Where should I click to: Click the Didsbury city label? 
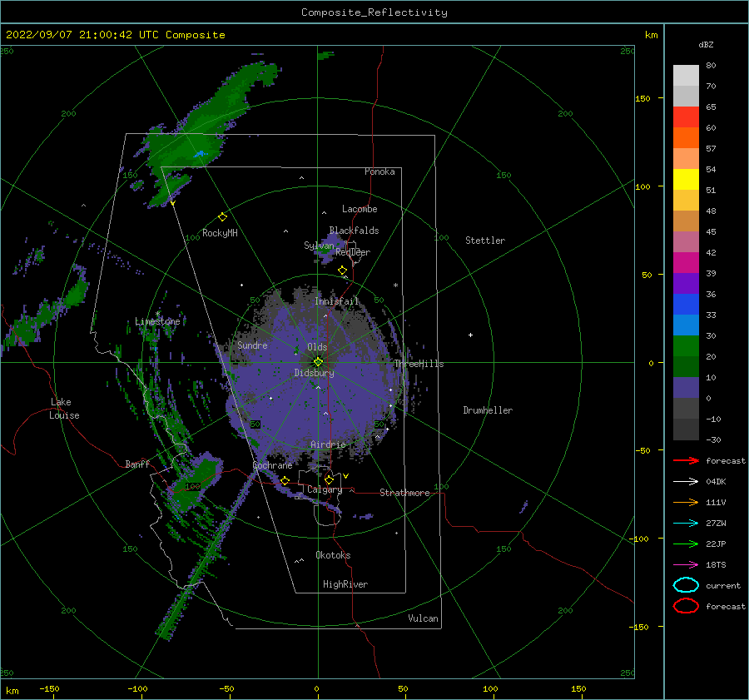tap(314, 373)
